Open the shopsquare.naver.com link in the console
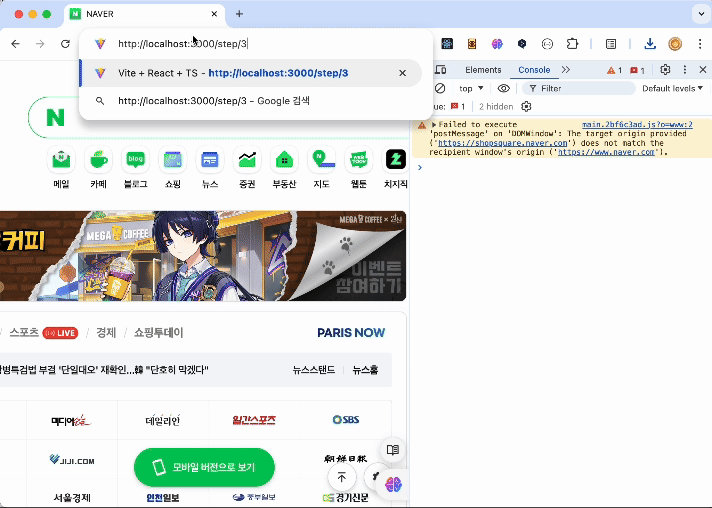The width and height of the screenshot is (712, 508). click(x=503, y=143)
